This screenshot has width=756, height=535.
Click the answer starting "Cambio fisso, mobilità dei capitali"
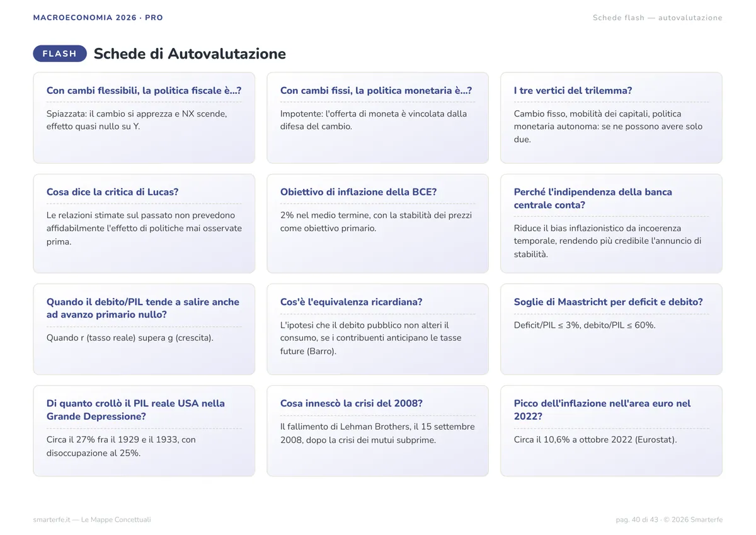608,127
